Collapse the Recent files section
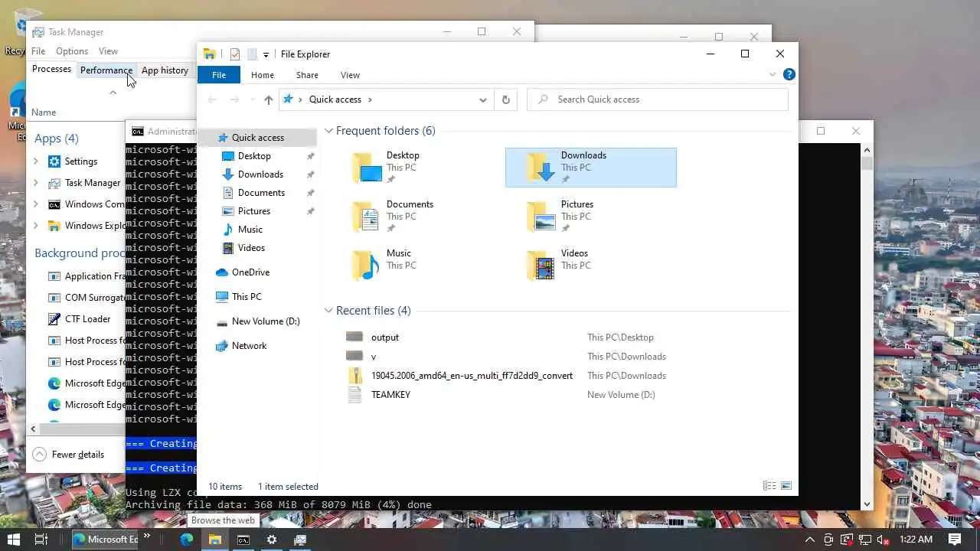Screen dimensions: 980x551 tap(328, 311)
